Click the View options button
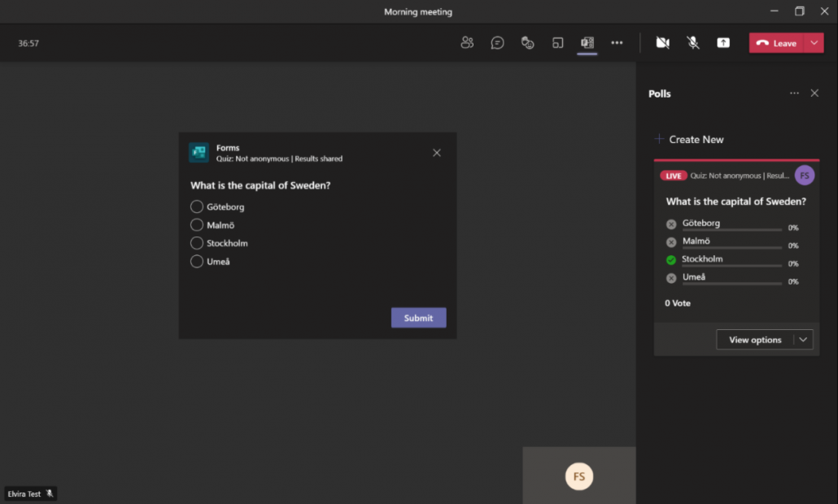838x504 pixels. tap(754, 340)
